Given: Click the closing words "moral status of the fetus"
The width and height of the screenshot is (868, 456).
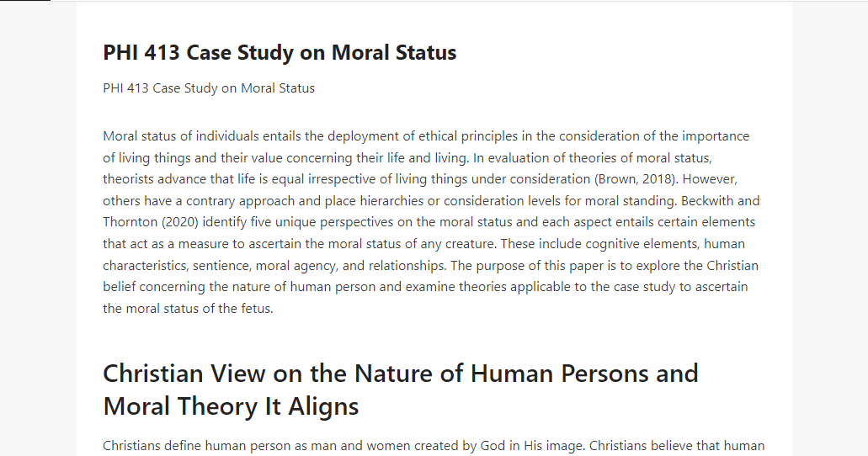Looking at the screenshot, I should point(200,309).
